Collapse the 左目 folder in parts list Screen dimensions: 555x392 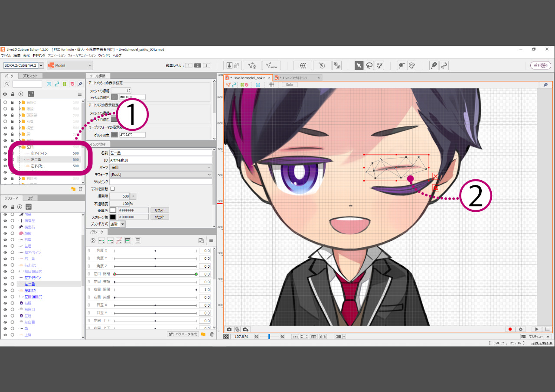(x=20, y=147)
